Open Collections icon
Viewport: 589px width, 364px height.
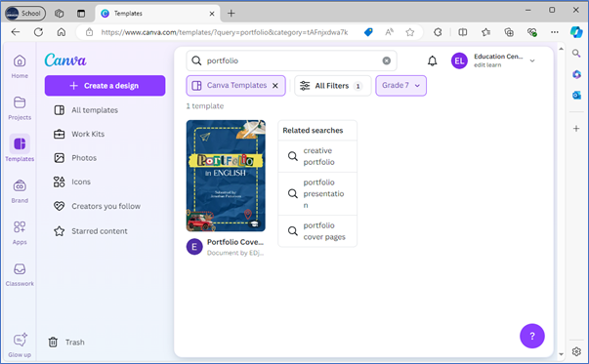tap(509, 32)
